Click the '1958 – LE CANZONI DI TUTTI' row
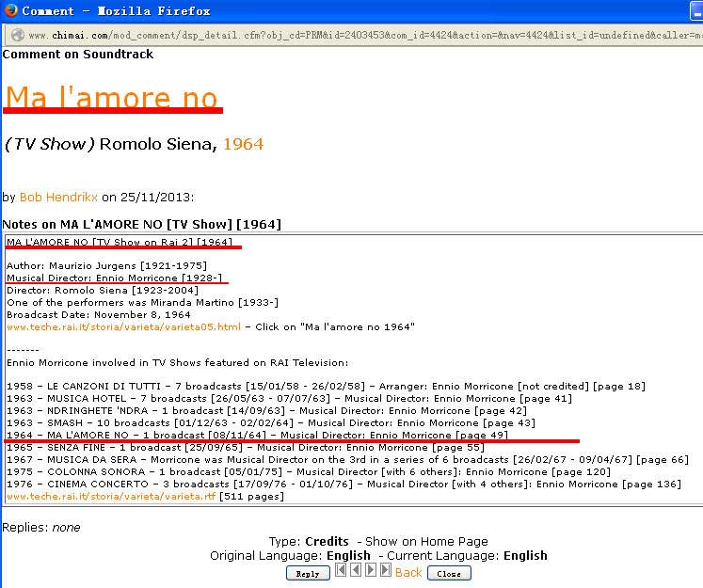This screenshot has height=588, width=703. tap(326, 386)
